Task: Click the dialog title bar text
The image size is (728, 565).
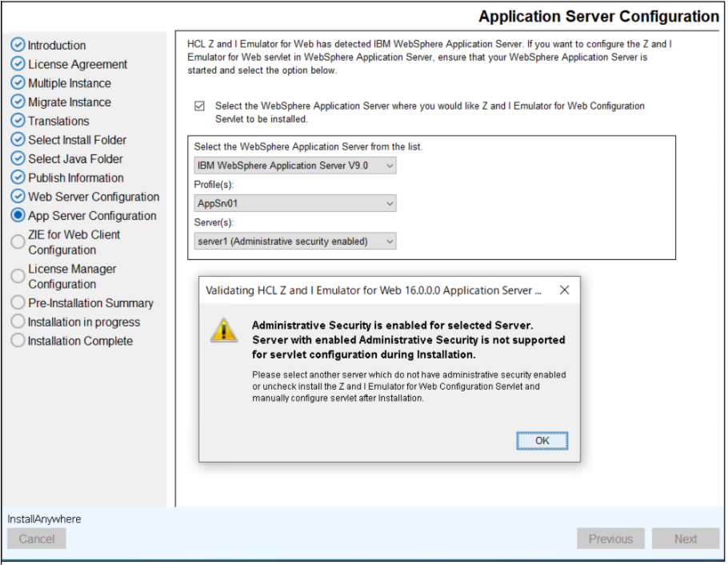Action: (x=374, y=291)
